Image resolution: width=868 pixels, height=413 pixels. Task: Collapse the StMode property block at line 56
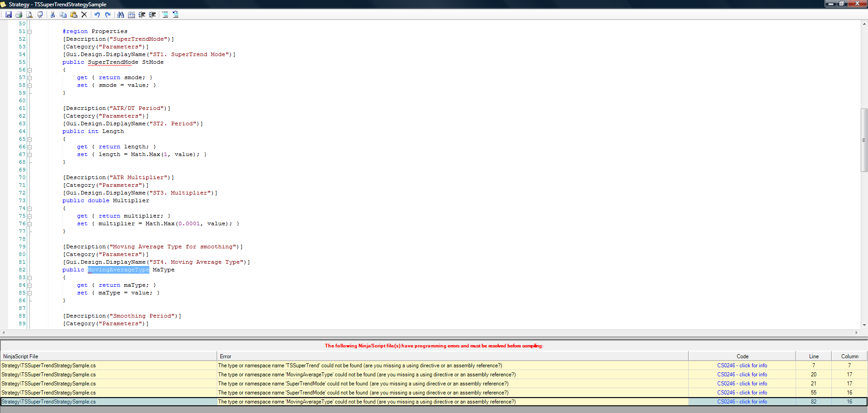pos(29,70)
